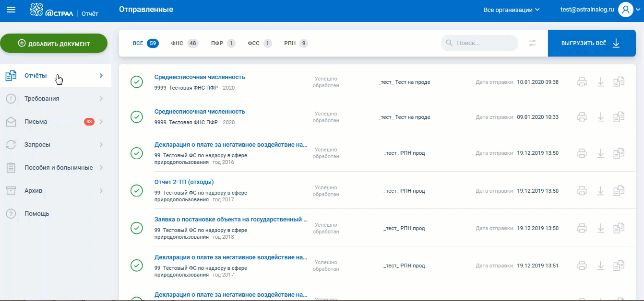Open the Отчёты sidebar section
Image resolution: width=644 pixels, height=301 pixels.
point(56,76)
